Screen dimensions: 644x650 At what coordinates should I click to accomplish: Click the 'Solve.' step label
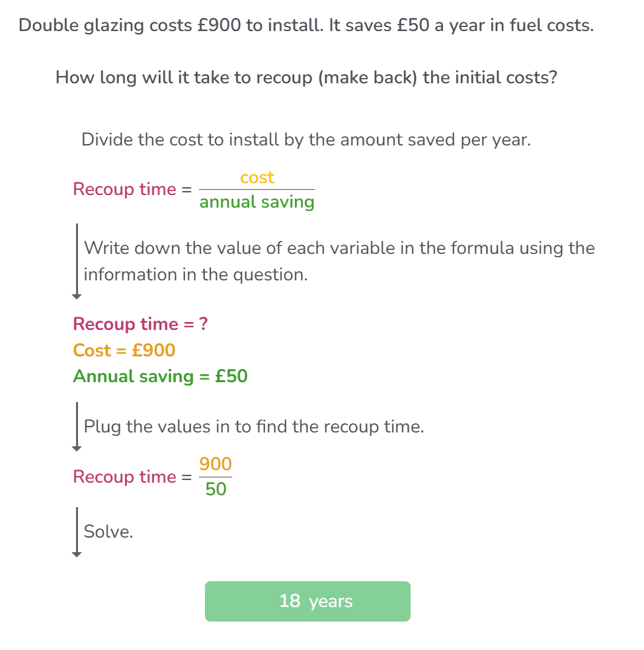tap(108, 531)
